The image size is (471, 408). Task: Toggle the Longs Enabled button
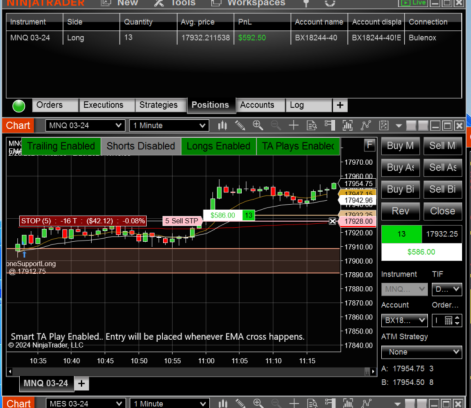218,146
